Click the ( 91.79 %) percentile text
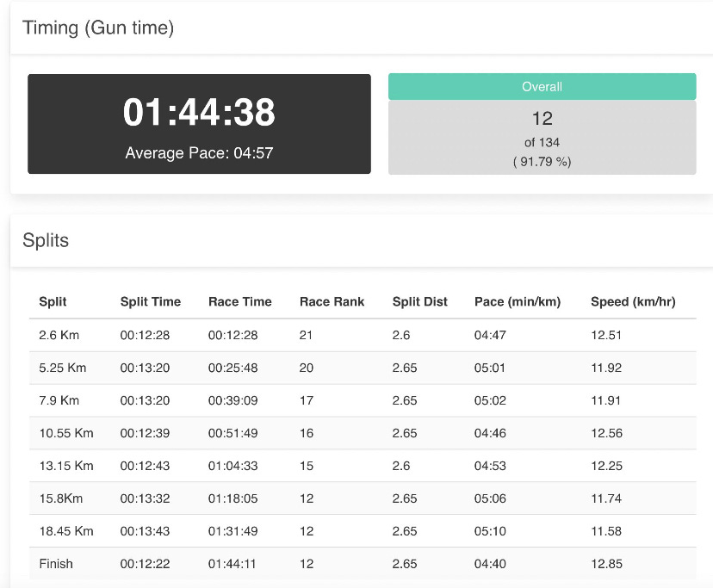This screenshot has height=588, width=713. coord(542,162)
